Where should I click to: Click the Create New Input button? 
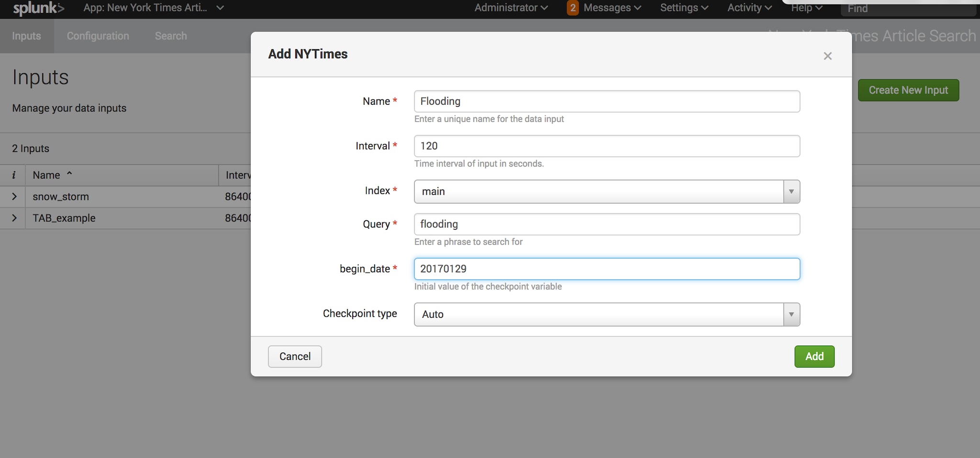click(x=908, y=90)
